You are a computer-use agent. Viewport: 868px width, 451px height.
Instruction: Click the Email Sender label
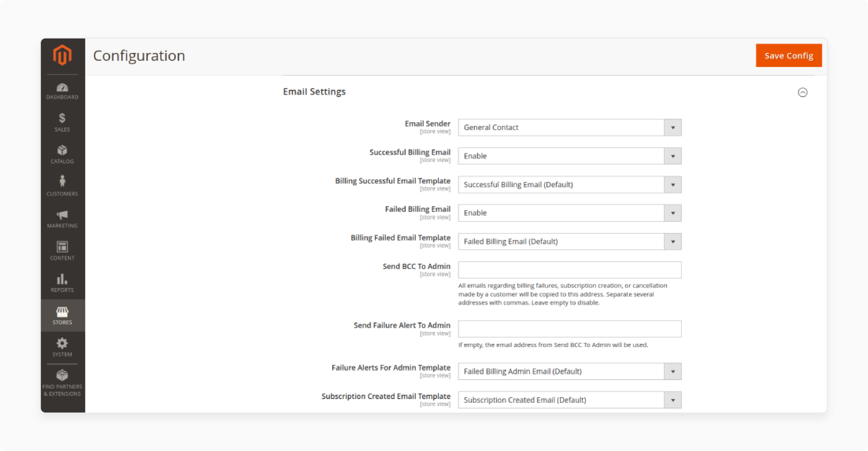[427, 124]
